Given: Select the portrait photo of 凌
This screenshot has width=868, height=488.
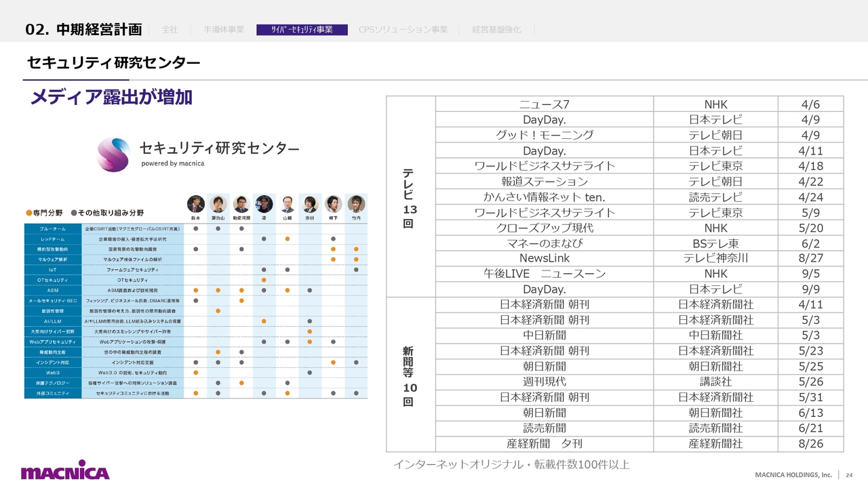Looking at the screenshot, I should point(264,203).
